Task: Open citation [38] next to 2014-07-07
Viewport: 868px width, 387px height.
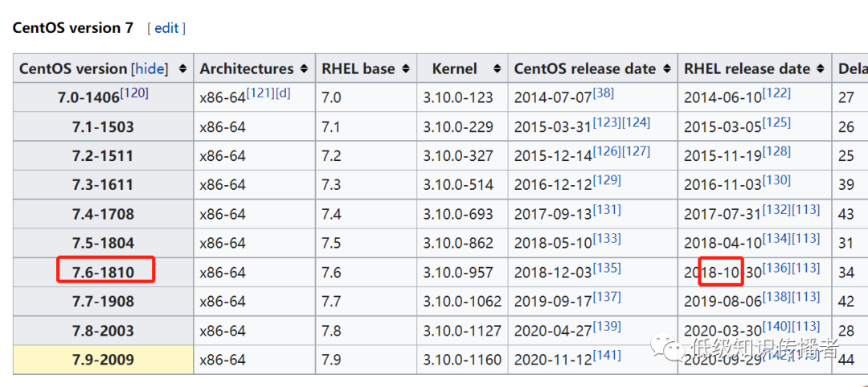Action: (604, 93)
